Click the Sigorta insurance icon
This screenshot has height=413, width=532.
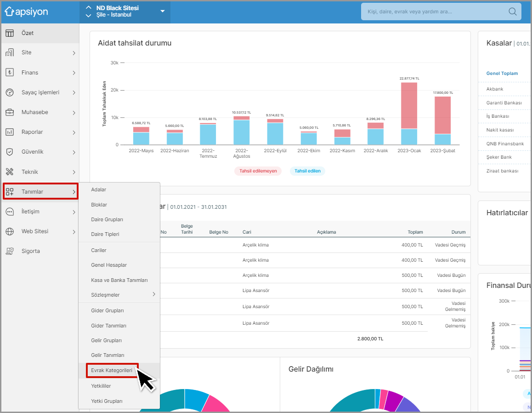coord(10,251)
